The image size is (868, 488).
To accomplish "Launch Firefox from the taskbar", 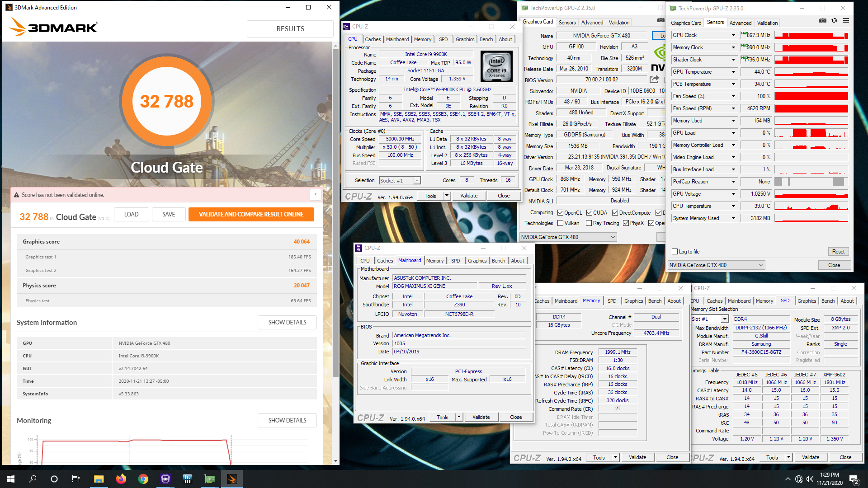I will pyautogui.click(x=121, y=479).
